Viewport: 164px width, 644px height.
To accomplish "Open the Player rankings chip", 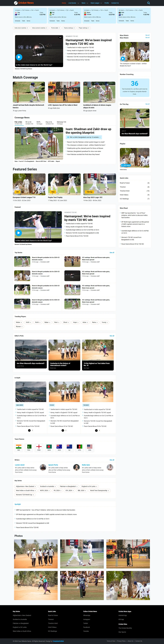I will pos(84,28).
